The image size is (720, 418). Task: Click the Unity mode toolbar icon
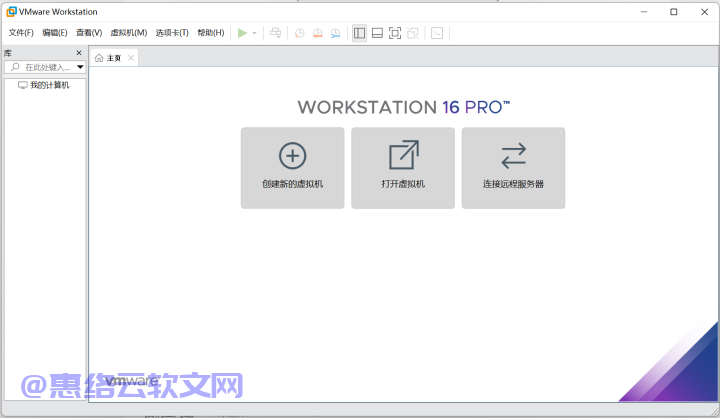click(413, 33)
